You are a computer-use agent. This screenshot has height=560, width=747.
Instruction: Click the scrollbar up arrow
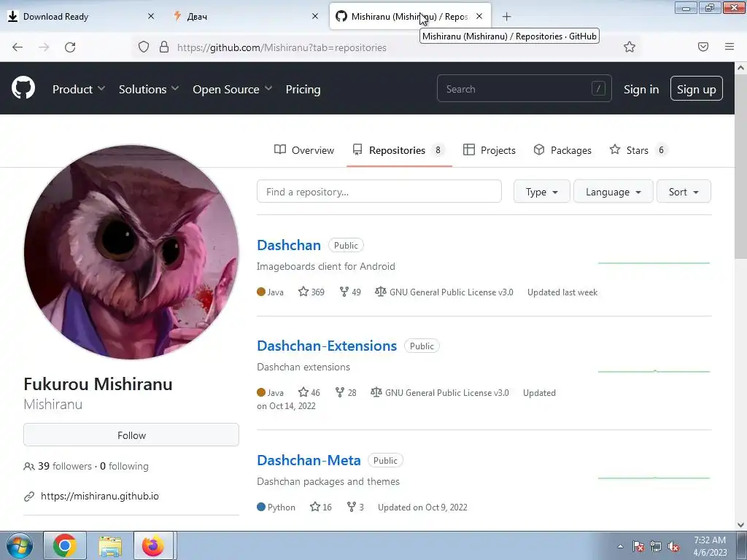(x=741, y=68)
